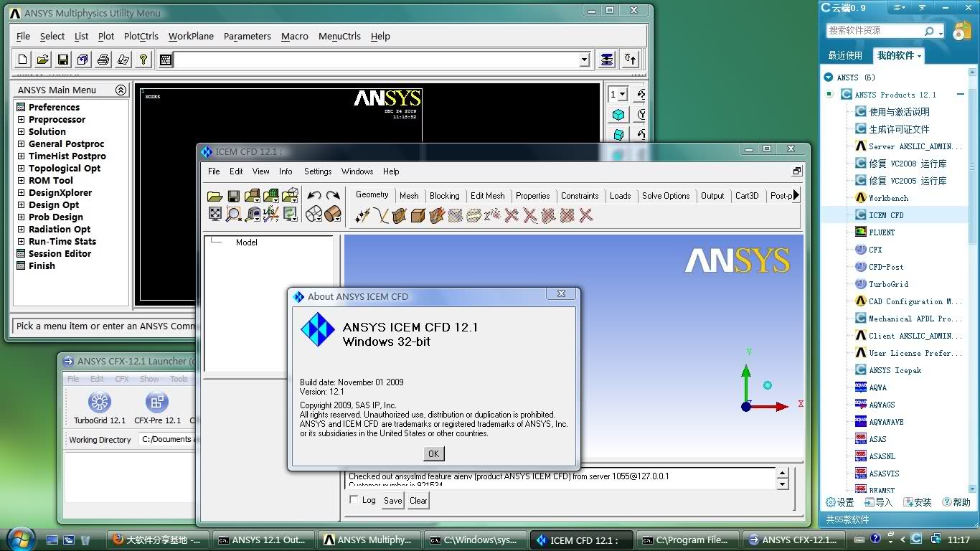The image size is (980, 551).
Task: Expand Solution in ANSYS Main Menu
Action: tap(22, 132)
